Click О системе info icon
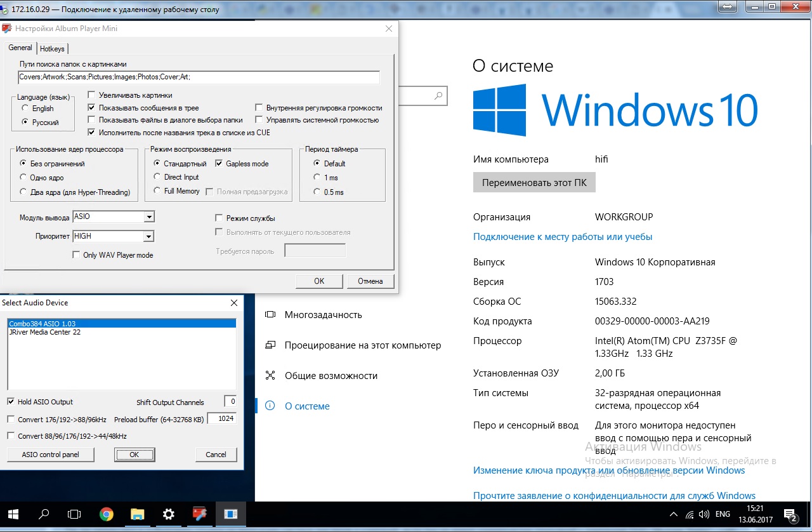Image resolution: width=812 pixels, height=532 pixels. click(x=270, y=406)
